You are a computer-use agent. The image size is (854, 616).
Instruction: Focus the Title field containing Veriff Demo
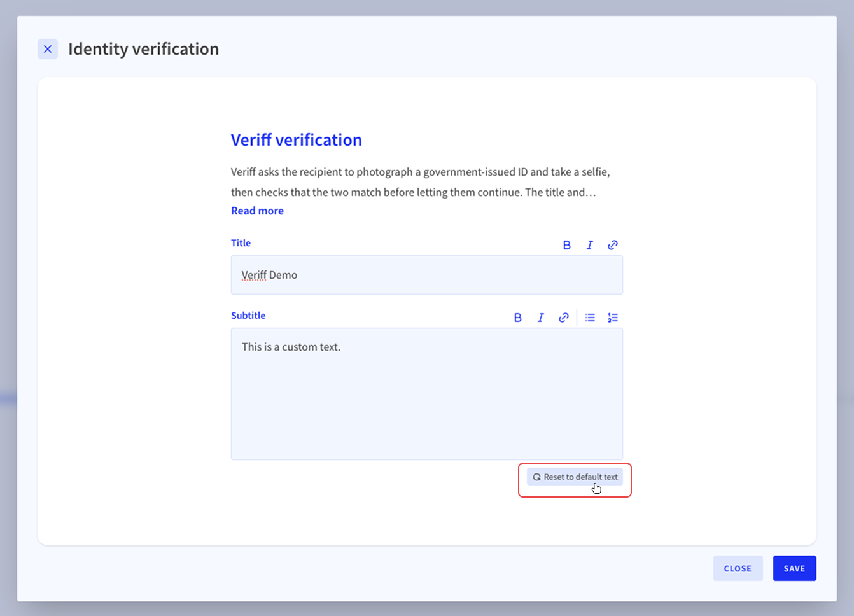426,275
